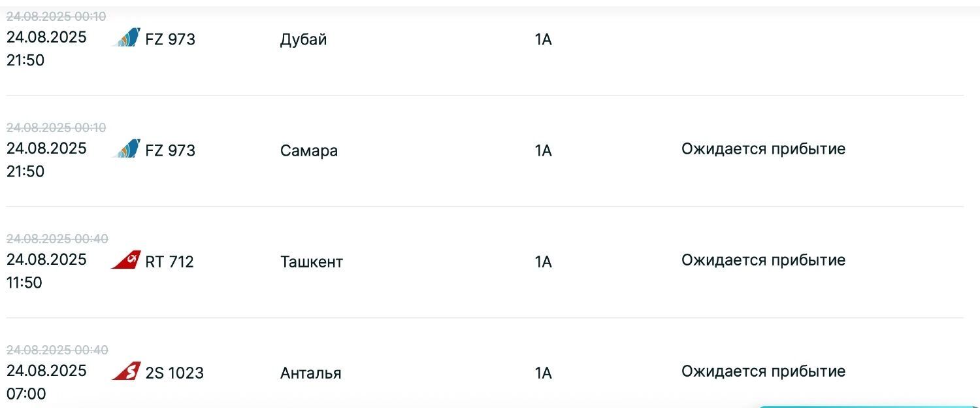Click terminal 1A in the Ташкент row
This screenshot has width=980, height=408.
coord(544,262)
